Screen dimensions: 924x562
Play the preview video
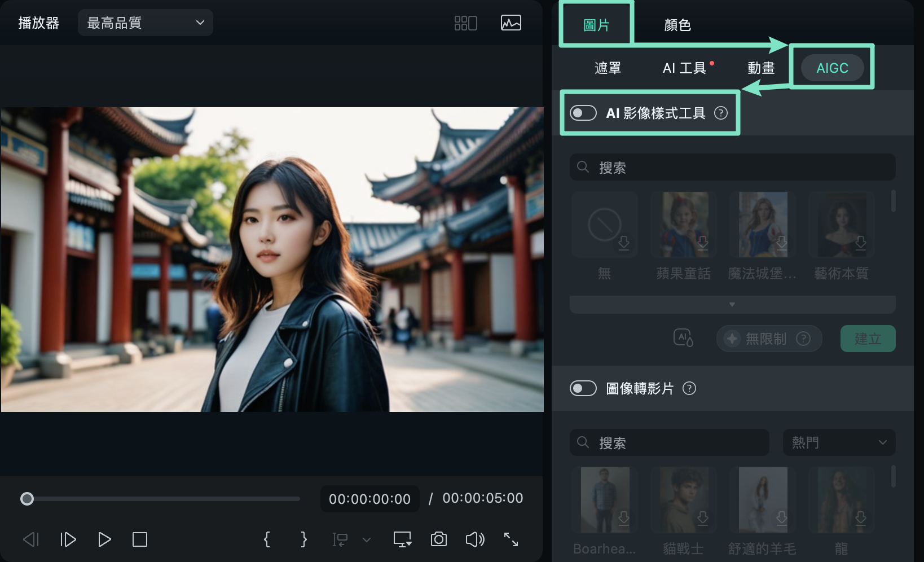pos(104,539)
